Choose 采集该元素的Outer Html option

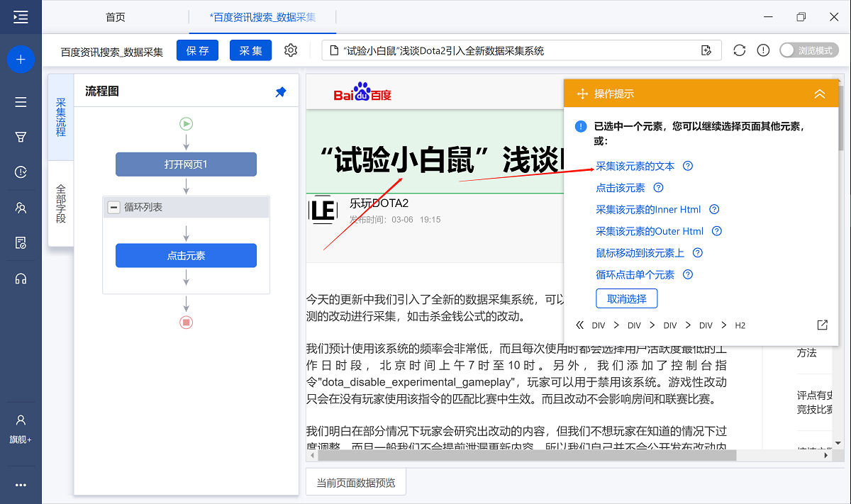[650, 231]
